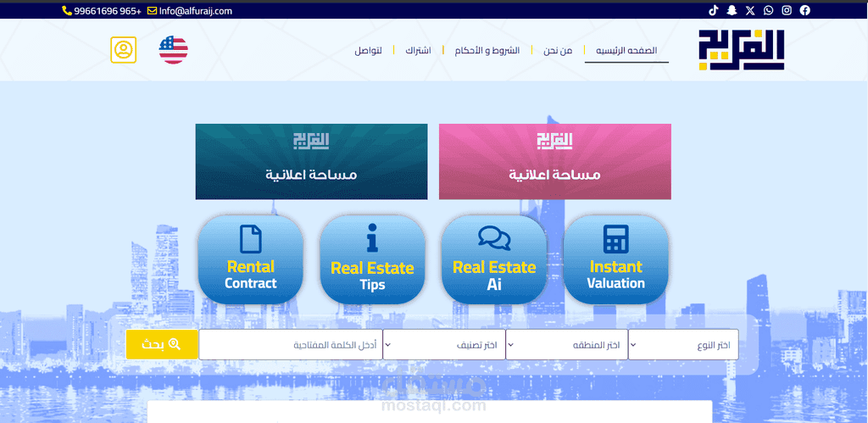The height and width of the screenshot is (423, 868).
Task: Open the Facebook social icon
Action: point(805,10)
